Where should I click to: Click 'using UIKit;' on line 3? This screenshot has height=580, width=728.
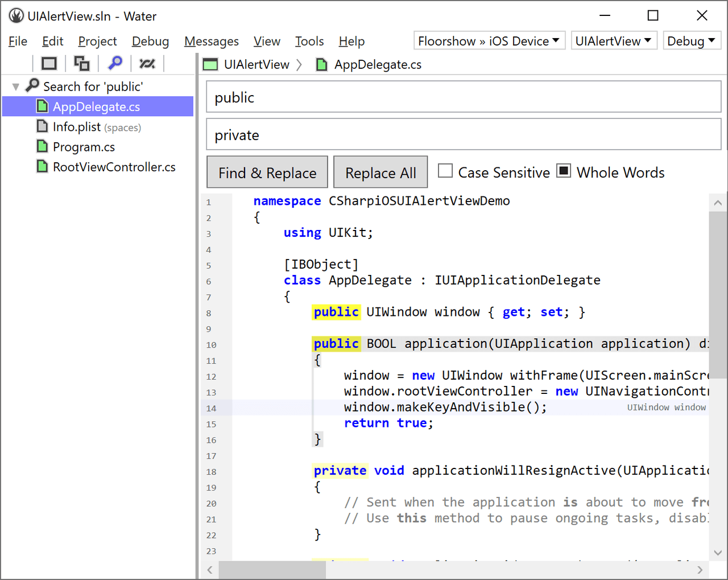tap(328, 233)
